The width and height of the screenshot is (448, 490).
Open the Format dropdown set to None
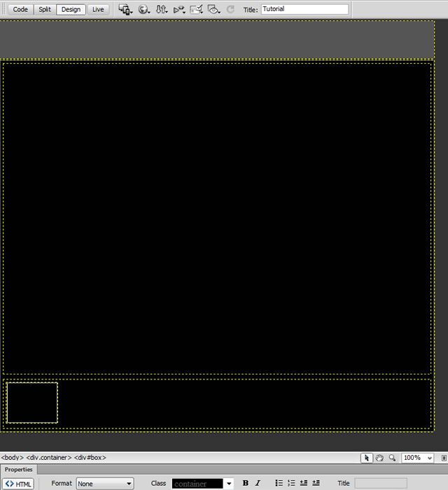coord(105,484)
